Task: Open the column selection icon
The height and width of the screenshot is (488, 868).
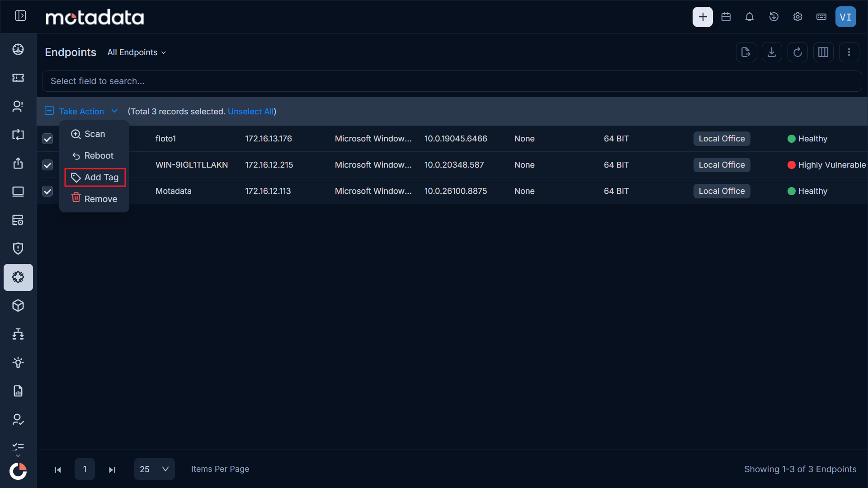Action: coord(823,52)
